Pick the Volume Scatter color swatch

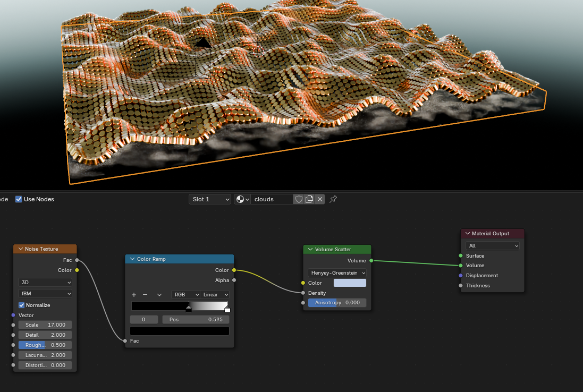(x=350, y=283)
